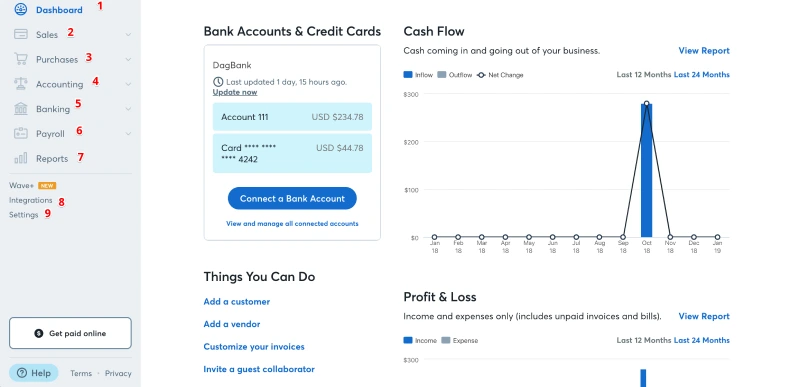800x387 pixels.
Task: Open View and manage all connected accounts
Action: [292, 223]
